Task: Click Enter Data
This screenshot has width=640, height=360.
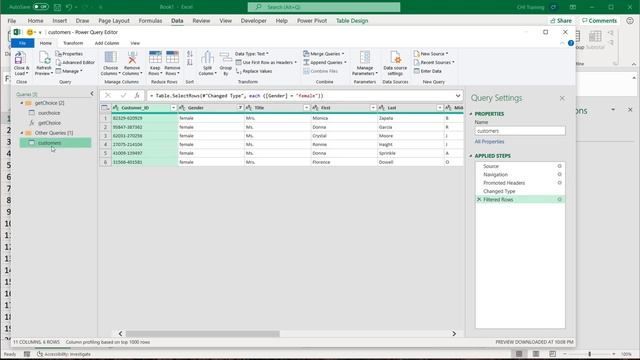Action: [x=427, y=71]
